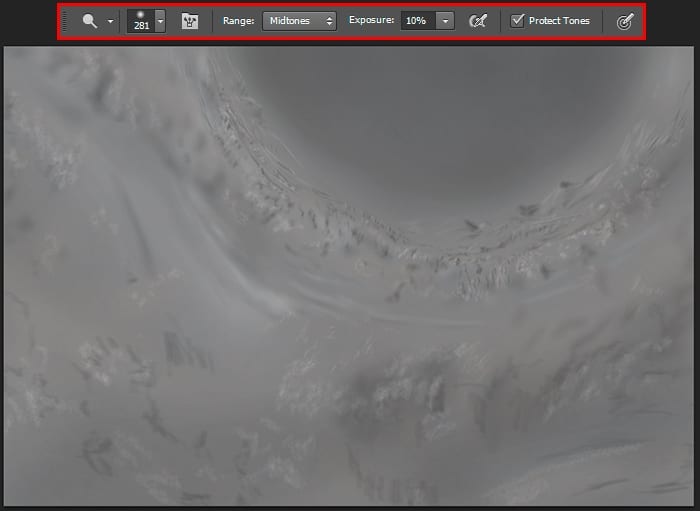Toggle the Brush panel icon

click(189, 21)
